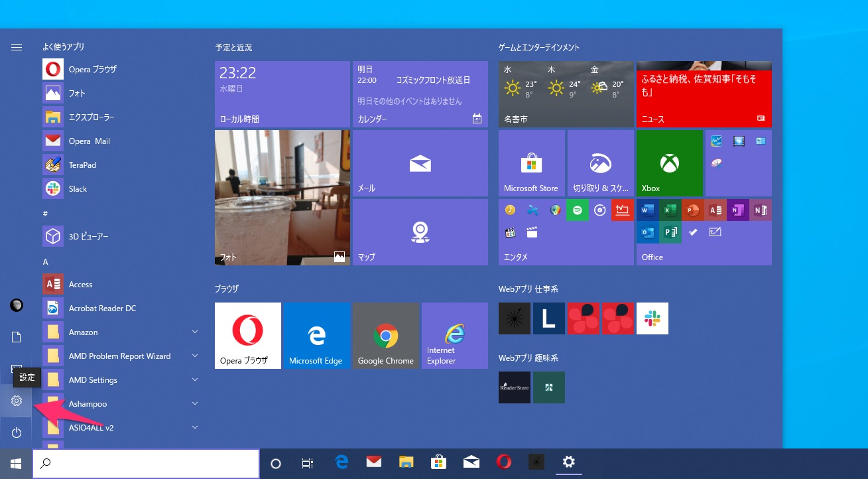Open the カレンダー tile
The height and width of the screenshot is (479, 868).
tap(420, 94)
